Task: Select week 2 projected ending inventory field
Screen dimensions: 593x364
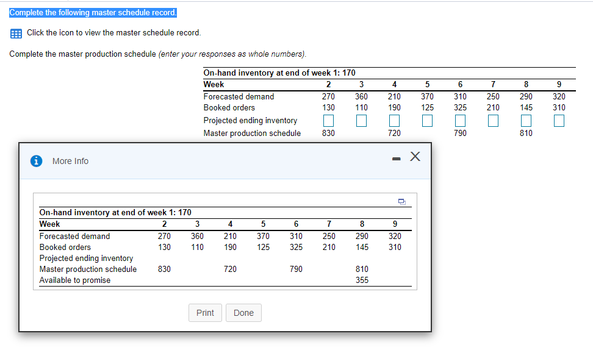Action: [328, 121]
